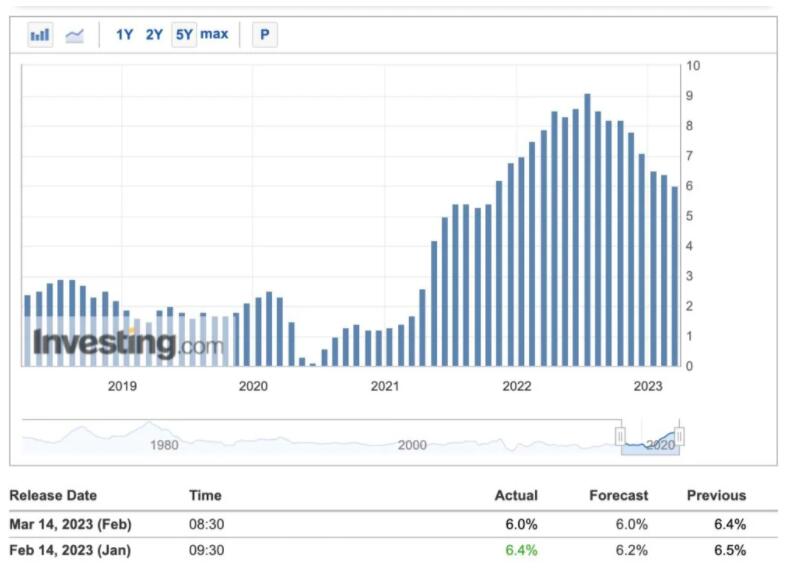The image size is (788, 568).
Task: Click the tallest bar in mid-2022
Action: (587, 230)
